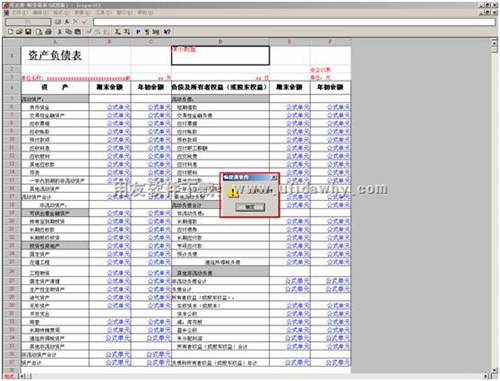
Task: Click the formula bar input field
Action: coord(294,22)
